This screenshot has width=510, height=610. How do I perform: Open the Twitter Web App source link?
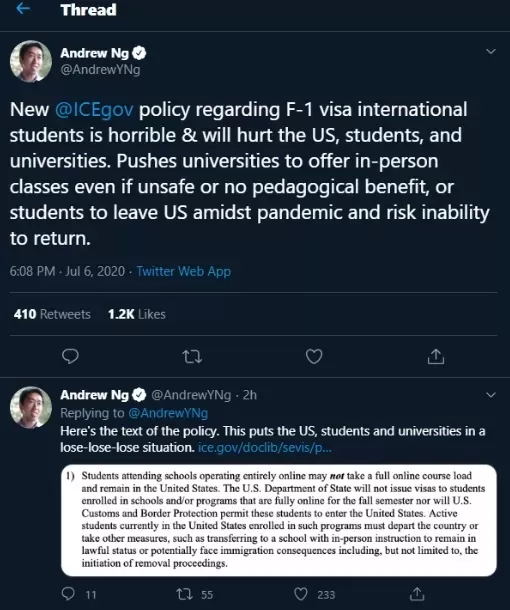184,271
